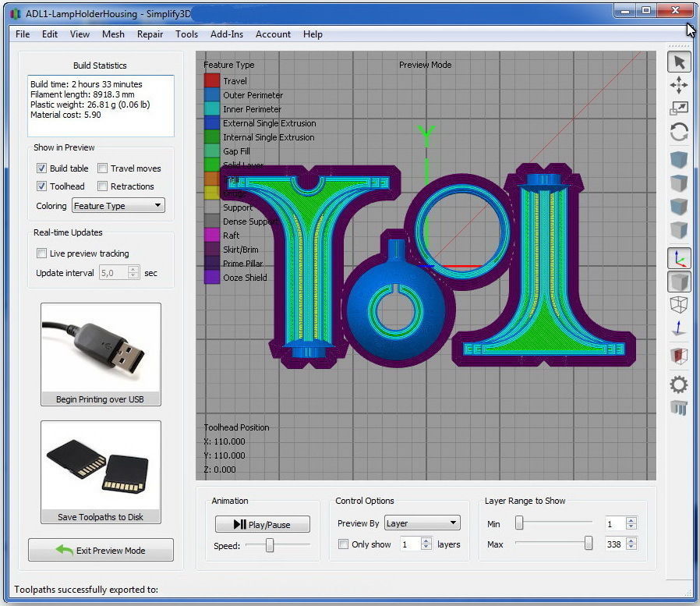Image resolution: width=700 pixels, height=606 pixels.
Task: Toggle wireframe rendering icon
Action: tap(679, 305)
